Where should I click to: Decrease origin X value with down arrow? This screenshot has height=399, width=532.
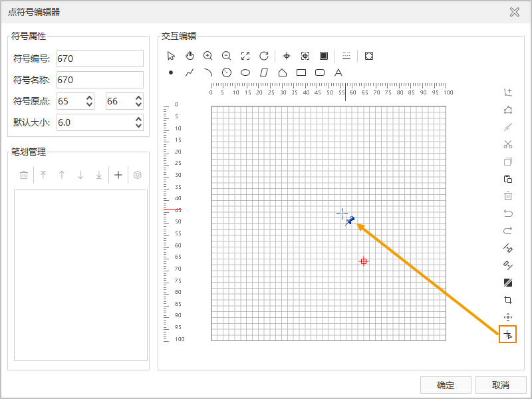pos(89,104)
